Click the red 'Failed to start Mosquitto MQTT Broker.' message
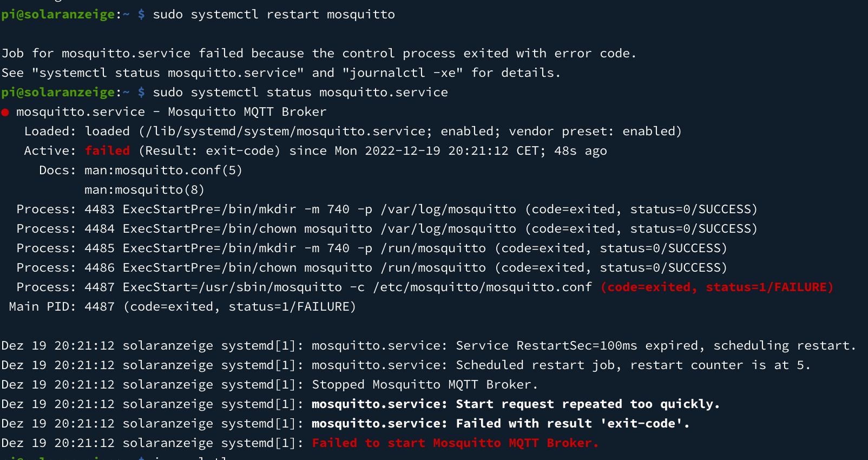 coord(455,443)
